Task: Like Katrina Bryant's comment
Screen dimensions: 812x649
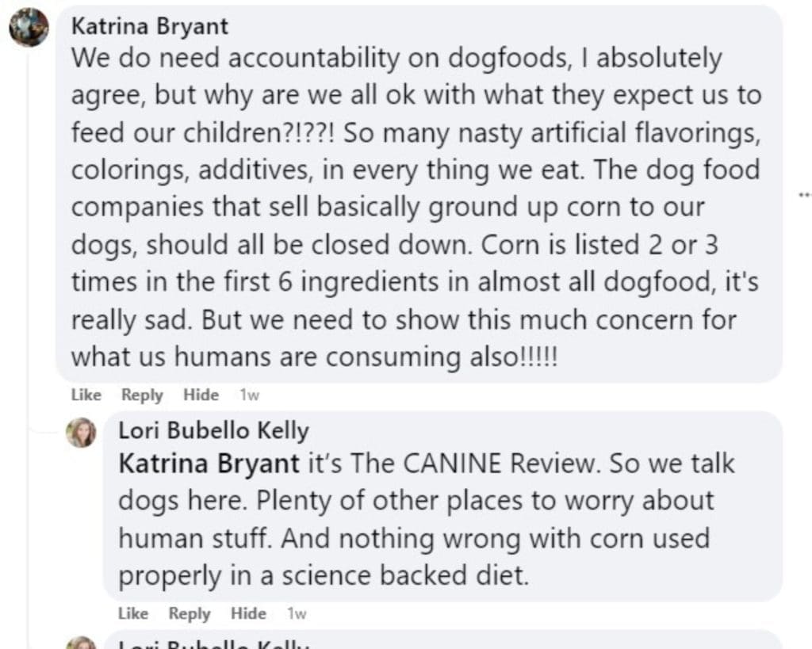Action: pos(86,395)
